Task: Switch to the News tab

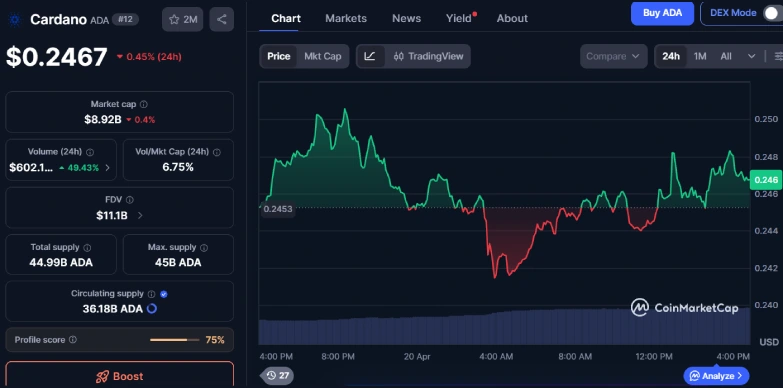Action: [406, 18]
